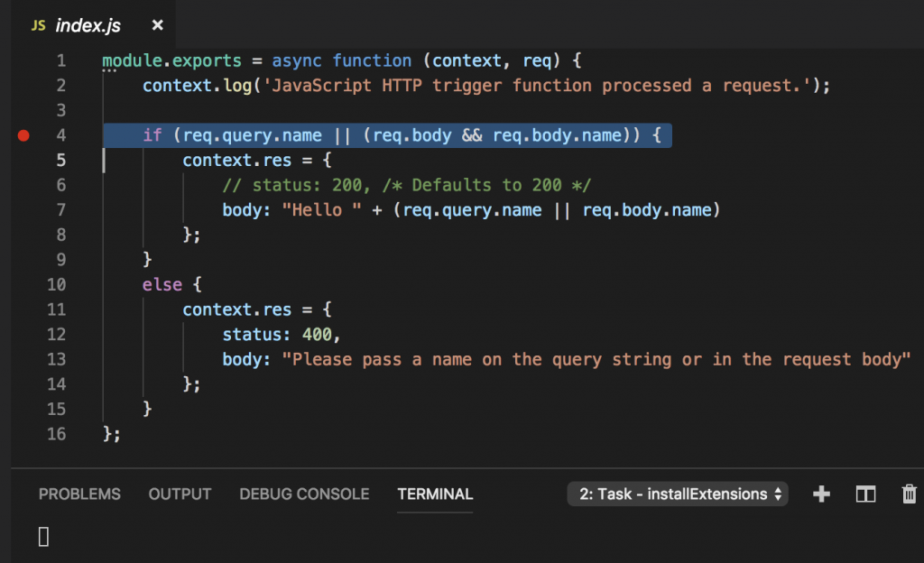Image resolution: width=924 pixels, height=563 pixels.
Task: Switch to the PROBLEMS panel tab
Action: 79,494
